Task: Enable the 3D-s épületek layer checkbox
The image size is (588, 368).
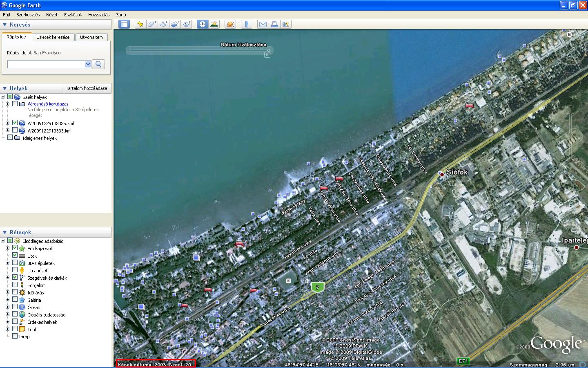Action: (x=15, y=263)
